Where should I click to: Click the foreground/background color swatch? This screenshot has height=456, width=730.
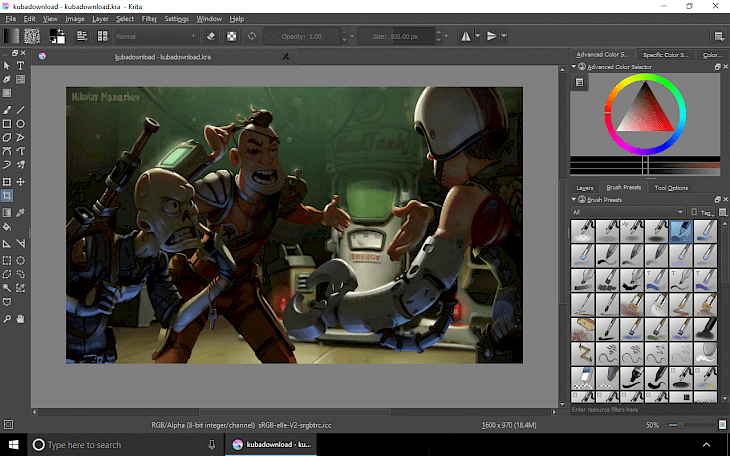coord(57,36)
